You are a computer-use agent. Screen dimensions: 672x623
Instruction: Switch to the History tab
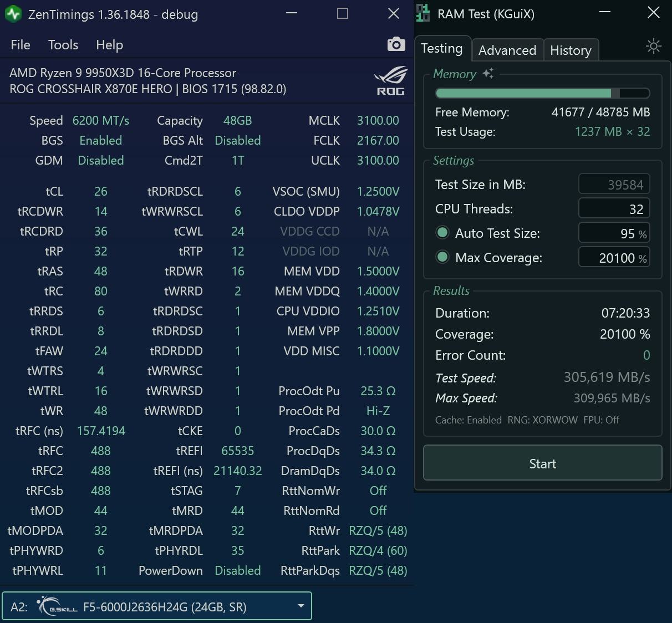pos(571,50)
